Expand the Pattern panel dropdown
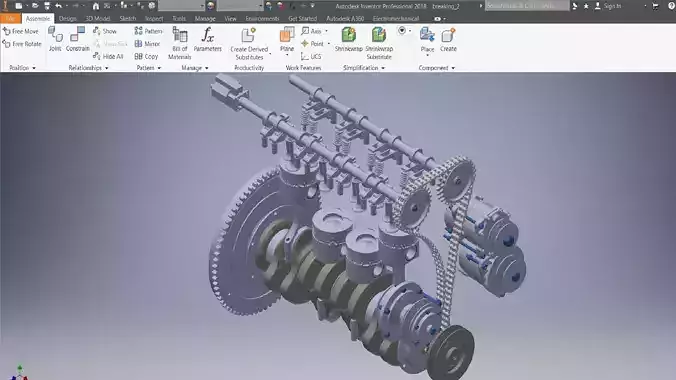The height and width of the screenshot is (380, 676). pyautogui.click(x=159, y=68)
